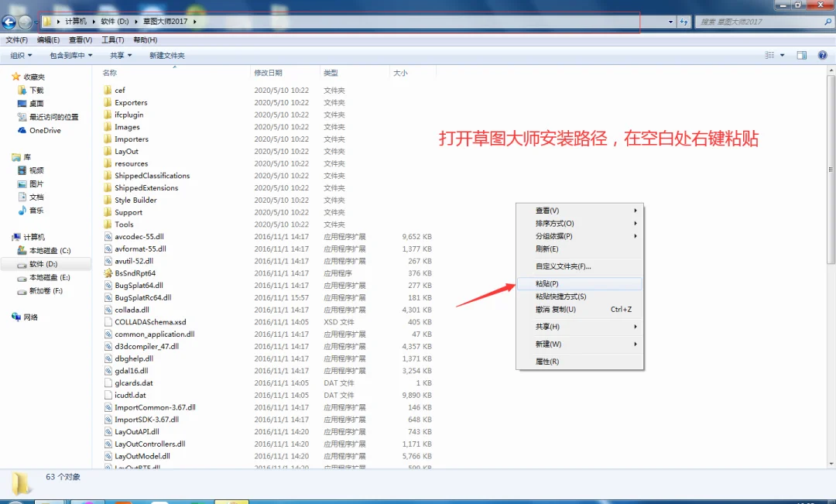Choose 自定义文件夹(F)... in context menu
This screenshot has height=504, width=836.
(580, 266)
